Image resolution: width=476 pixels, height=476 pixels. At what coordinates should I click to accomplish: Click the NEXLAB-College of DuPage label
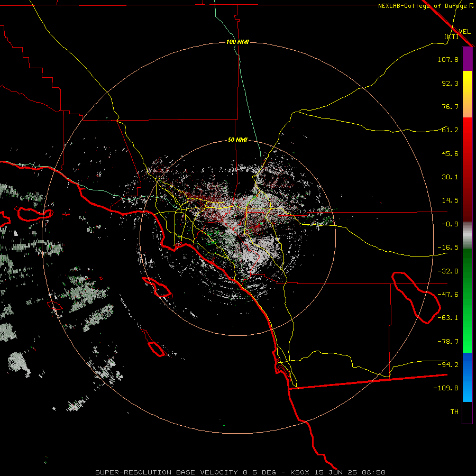pos(423,6)
